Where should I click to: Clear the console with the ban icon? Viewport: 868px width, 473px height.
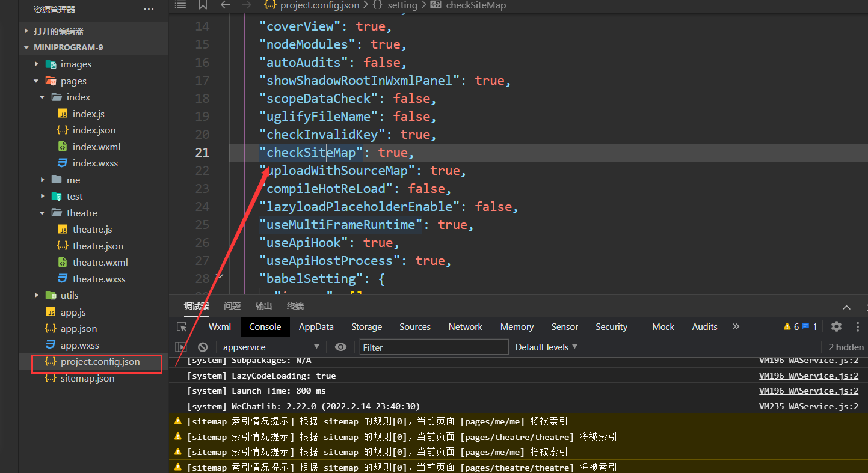203,347
